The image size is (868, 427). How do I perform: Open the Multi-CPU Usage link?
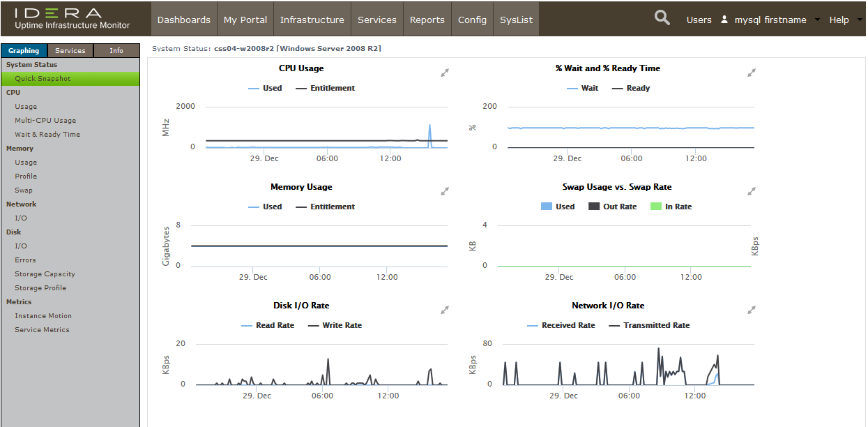coord(45,121)
